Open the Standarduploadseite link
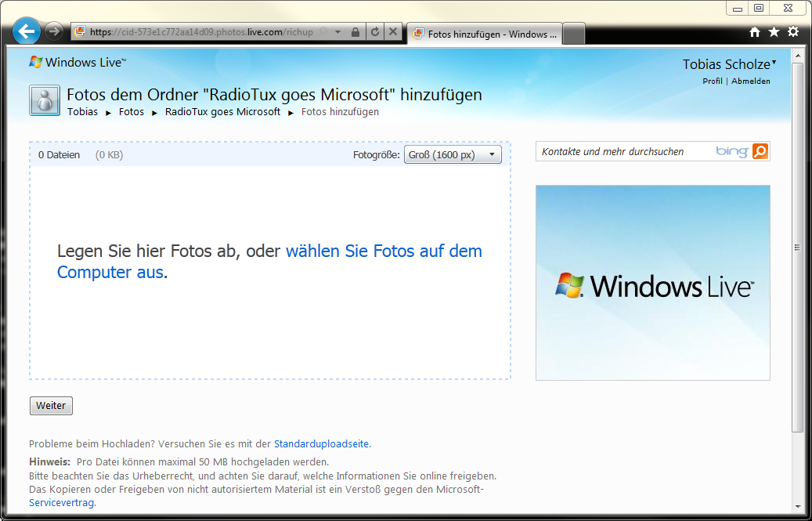 321,444
